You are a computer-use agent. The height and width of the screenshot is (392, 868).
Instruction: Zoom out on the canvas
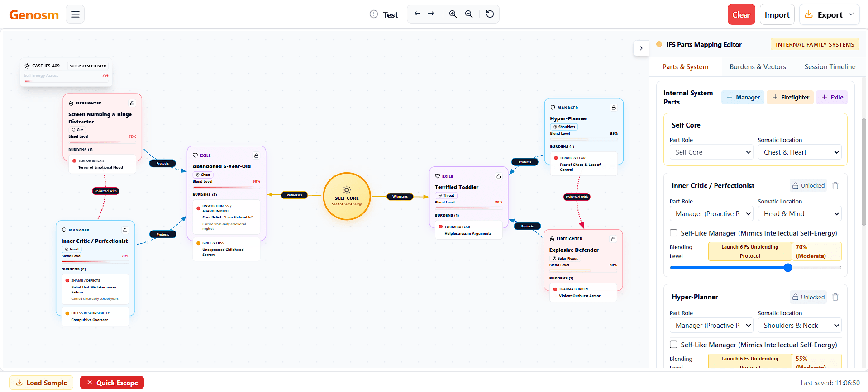click(469, 14)
